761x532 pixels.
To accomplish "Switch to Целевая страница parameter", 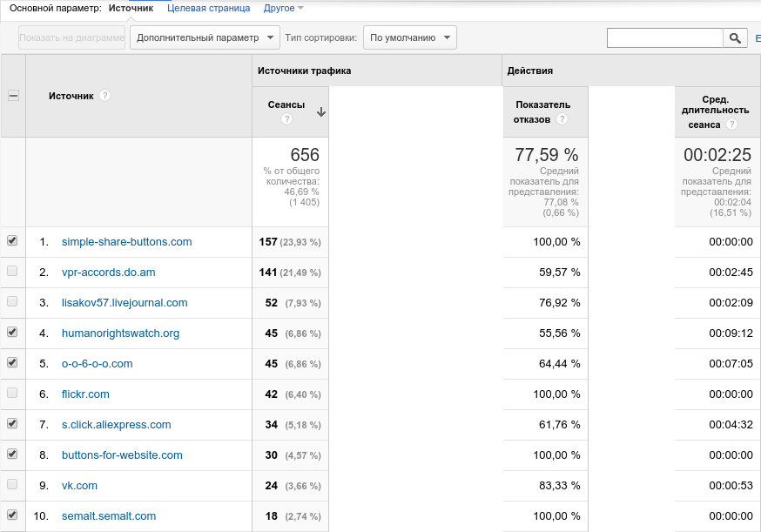I will pyautogui.click(x=209, y=8).
